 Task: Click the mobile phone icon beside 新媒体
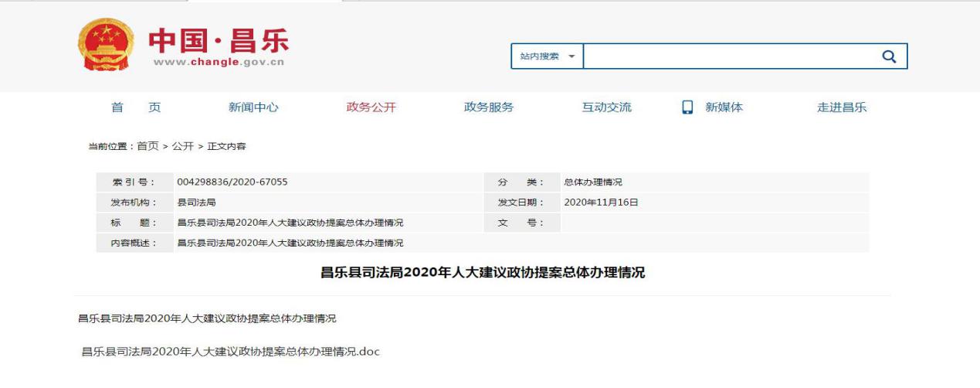[687, 107]
